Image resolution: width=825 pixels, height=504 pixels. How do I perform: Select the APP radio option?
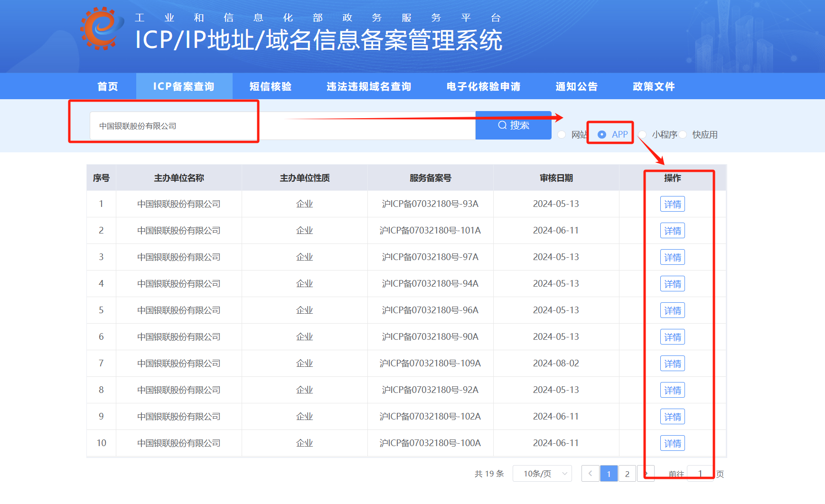(602, 135)
